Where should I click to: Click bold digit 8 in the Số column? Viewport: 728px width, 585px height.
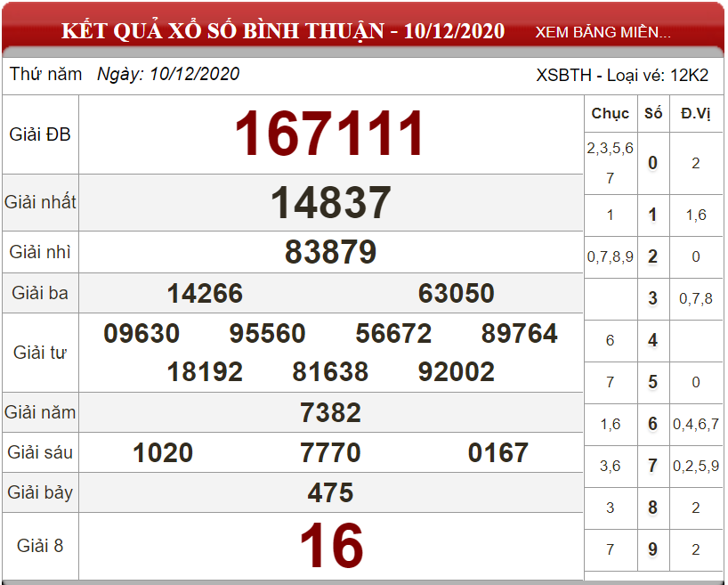(652, 508)
